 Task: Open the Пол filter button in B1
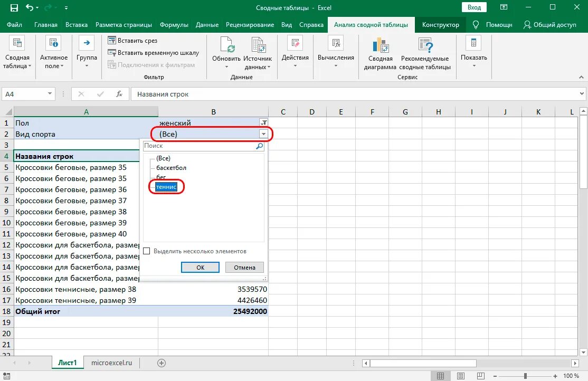tap(263, 122)
